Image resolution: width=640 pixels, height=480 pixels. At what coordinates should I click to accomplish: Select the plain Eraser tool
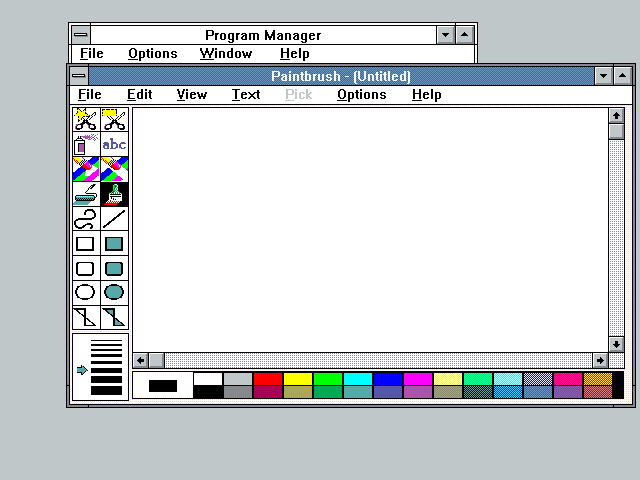[x=115, y=169]
